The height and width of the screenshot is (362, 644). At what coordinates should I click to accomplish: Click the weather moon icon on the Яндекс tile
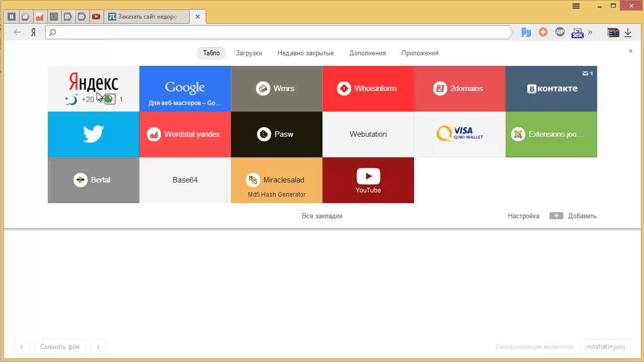(x=72, y=100)
